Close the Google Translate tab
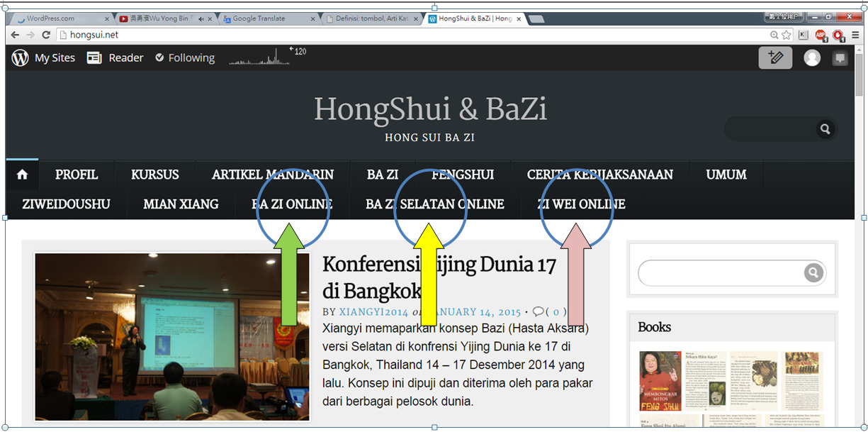The width and height of the screenshot is (868, 432). (313, 19)
